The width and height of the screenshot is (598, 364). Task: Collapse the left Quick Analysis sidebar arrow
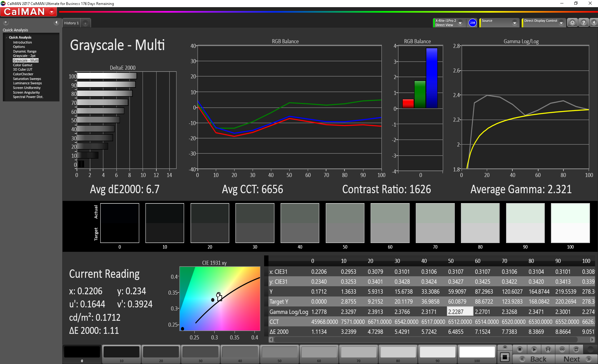point(56,22)
